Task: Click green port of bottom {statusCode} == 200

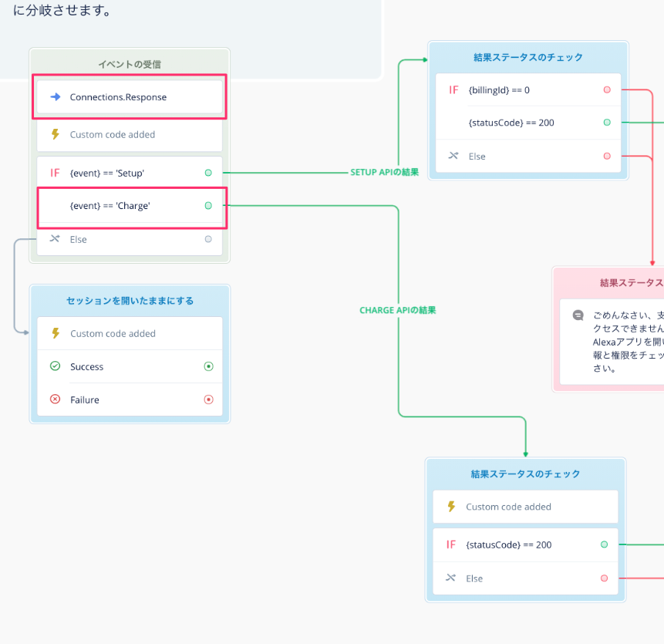Action: click(605, 545)
